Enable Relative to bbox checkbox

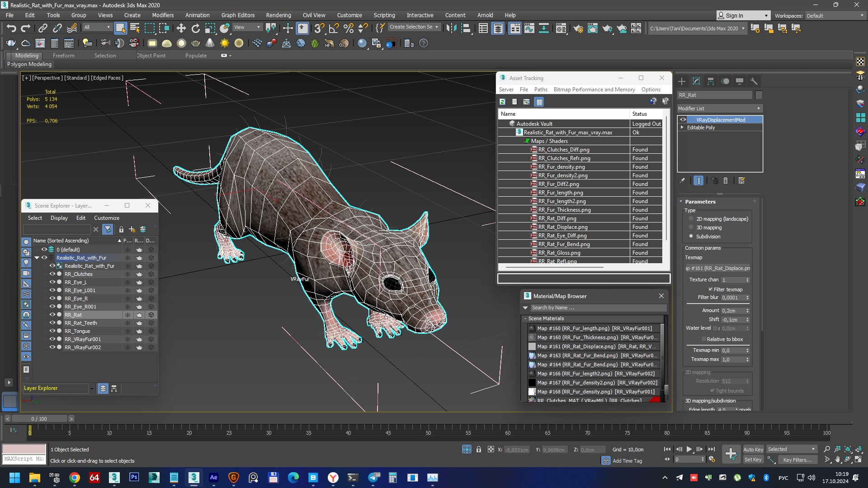click(703, 339)
